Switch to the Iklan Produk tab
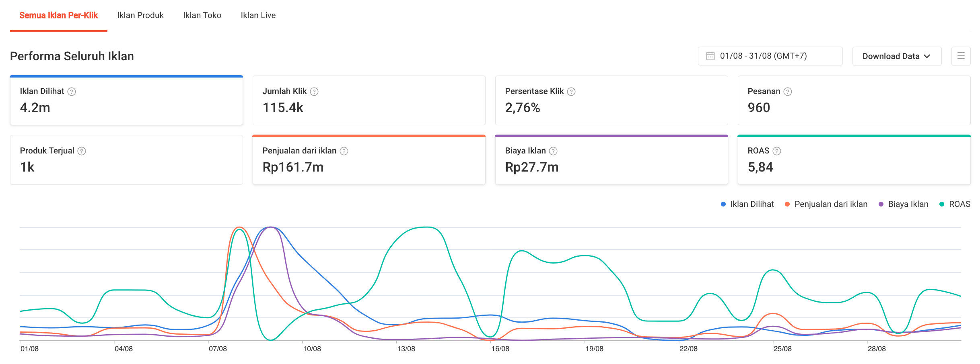 (x=140, y=15)
